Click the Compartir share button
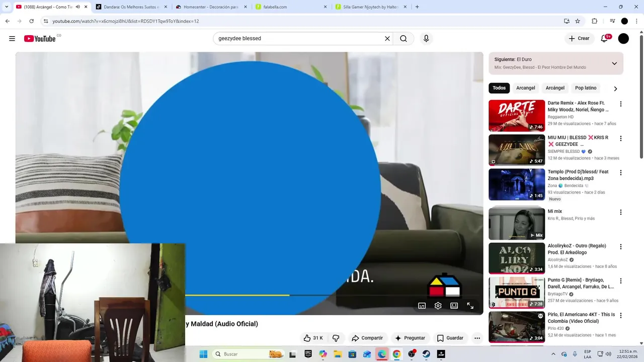Image resolution: width=644 pixels, height=362 pixels. 367,338
